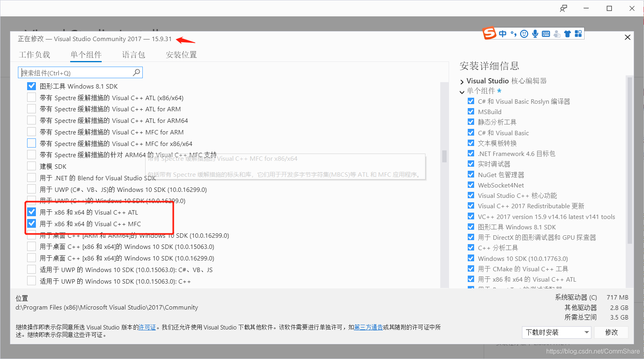Uncheck 实时调试器 in install details
Image resolution: width=644 pixels, height=359 pixels.
(x=471, y=164)
